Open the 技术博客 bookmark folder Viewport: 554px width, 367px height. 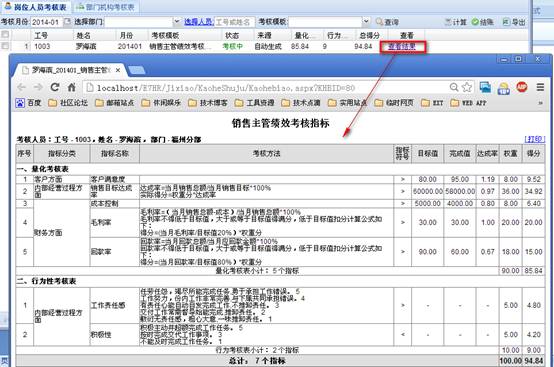(208, 103)
